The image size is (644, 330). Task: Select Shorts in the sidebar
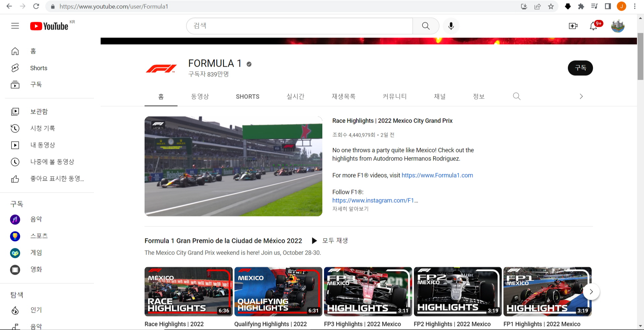pyautogui.click(x=38, y=68)
